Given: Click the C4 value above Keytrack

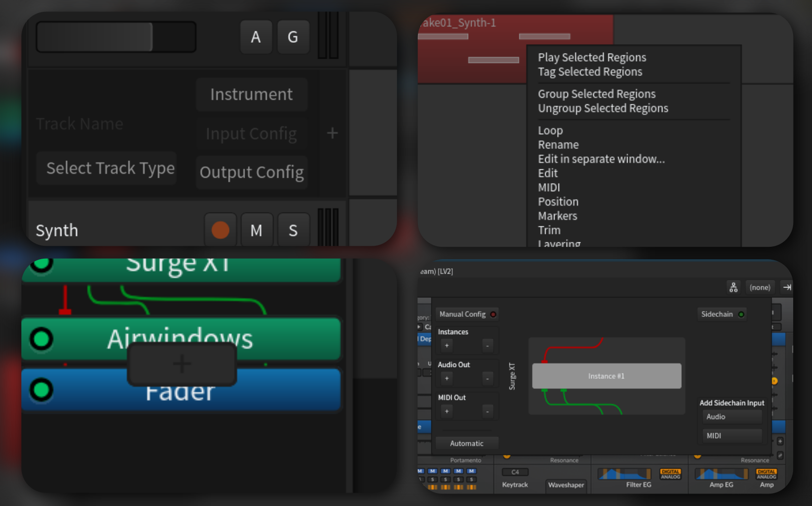Looking at the screenshot, I should pos(515,472).
